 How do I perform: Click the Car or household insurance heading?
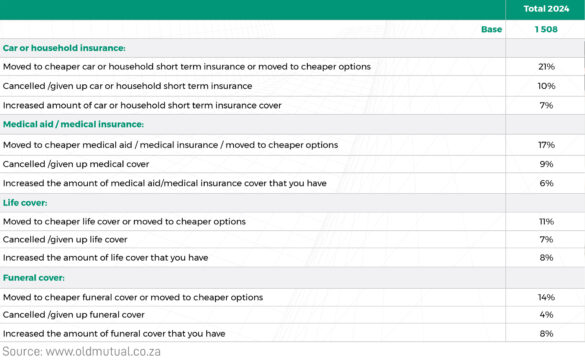pos(64,48)
